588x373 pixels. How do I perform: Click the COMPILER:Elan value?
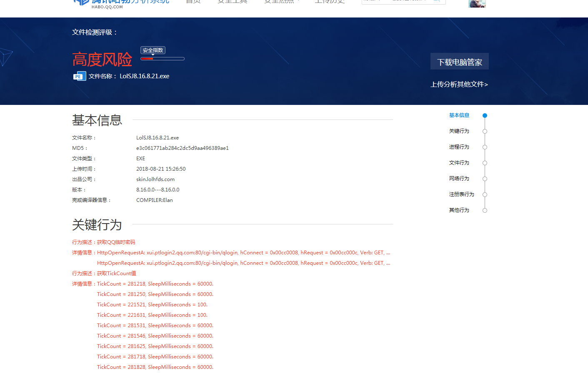tap(155, 200)
